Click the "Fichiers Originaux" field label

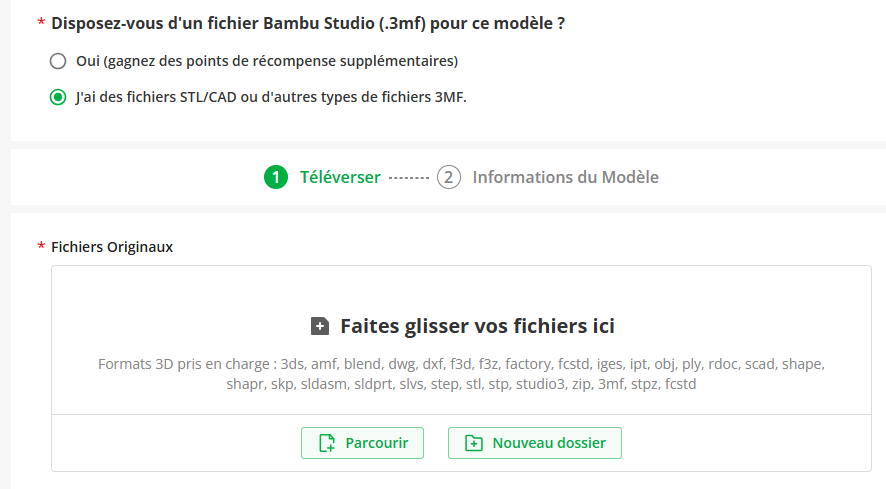tap(112, 247)
